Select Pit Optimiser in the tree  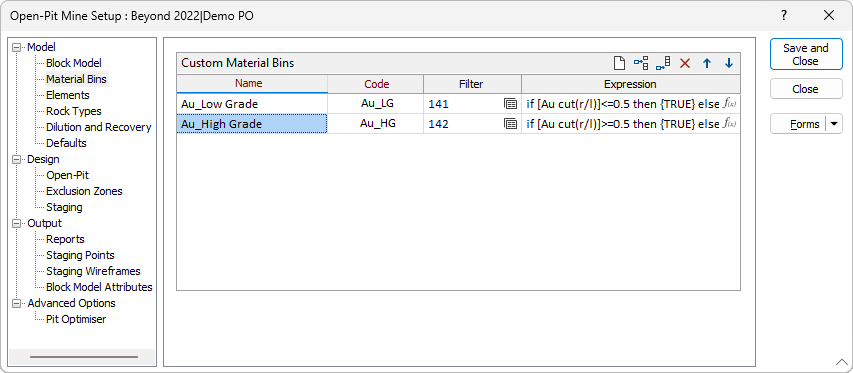click(76, 319)
